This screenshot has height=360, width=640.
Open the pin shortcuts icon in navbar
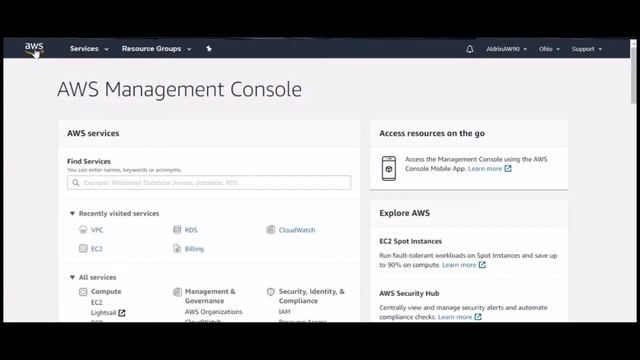pyautogui.click(x=209, y=49)
